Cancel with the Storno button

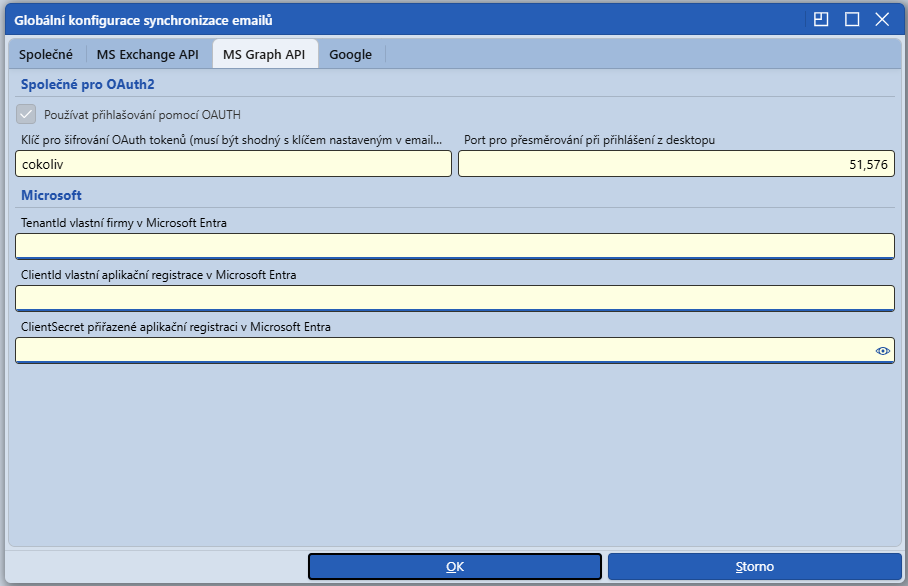tap(755, 566)
